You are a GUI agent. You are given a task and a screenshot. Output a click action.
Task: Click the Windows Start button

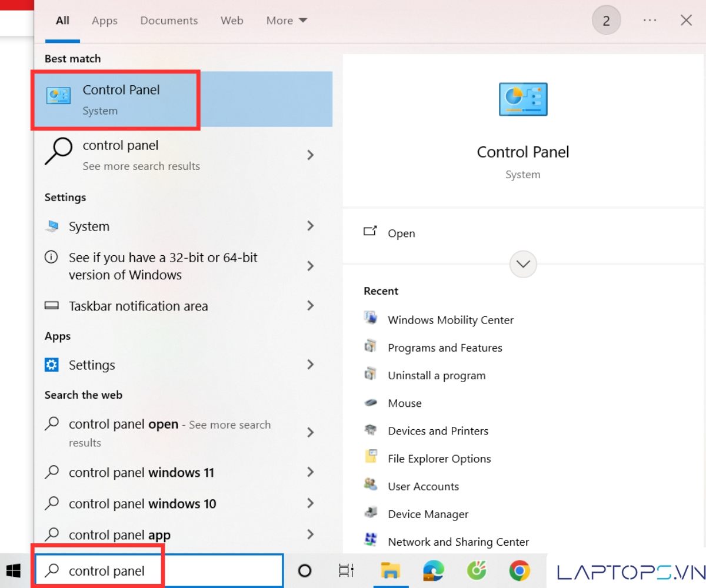[13, 570]
